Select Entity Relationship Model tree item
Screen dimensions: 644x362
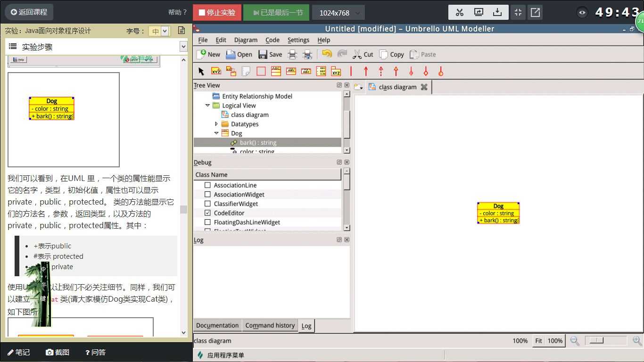tap(257, 96)
